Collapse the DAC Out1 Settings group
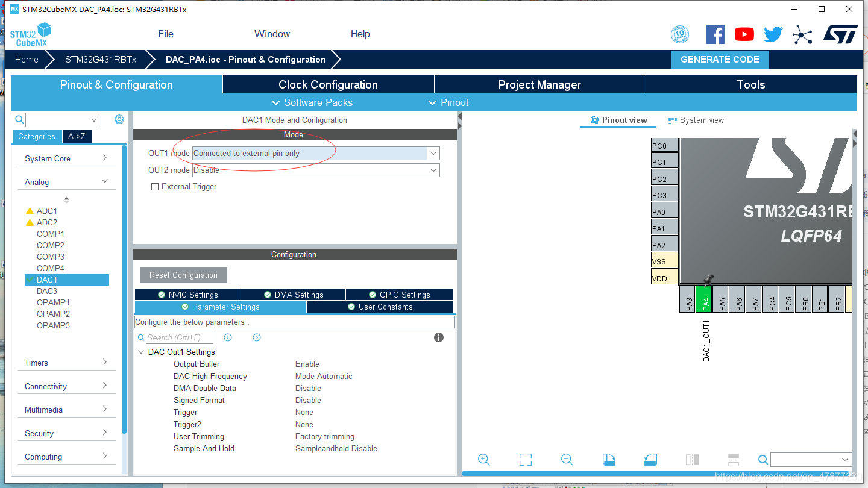This screenshot has width=868, height=488. (142, 352)
